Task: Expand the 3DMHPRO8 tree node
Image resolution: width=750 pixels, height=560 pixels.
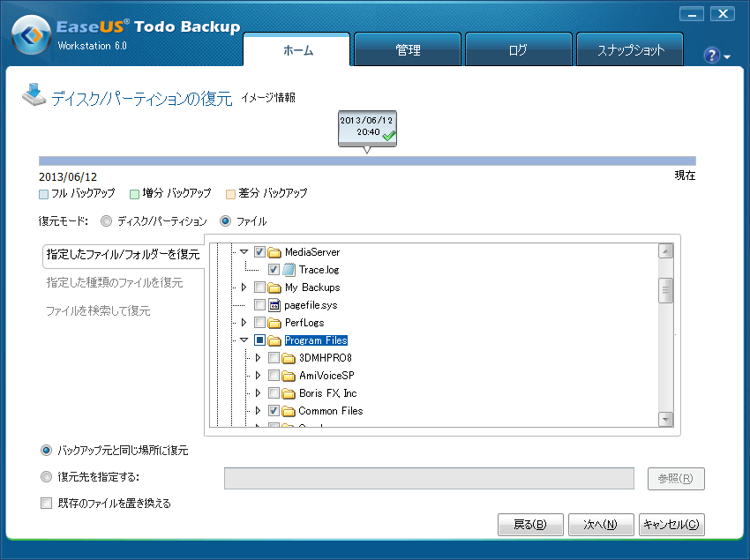Action: coord(258,358)
